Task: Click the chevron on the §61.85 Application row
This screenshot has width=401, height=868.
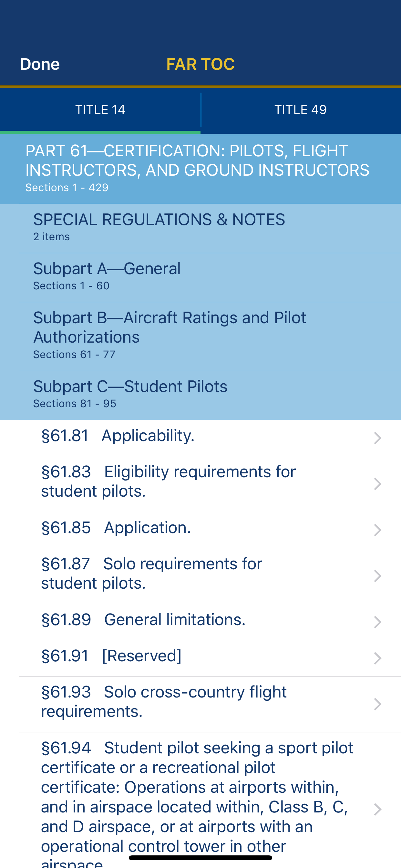Action: pos(377,530)
